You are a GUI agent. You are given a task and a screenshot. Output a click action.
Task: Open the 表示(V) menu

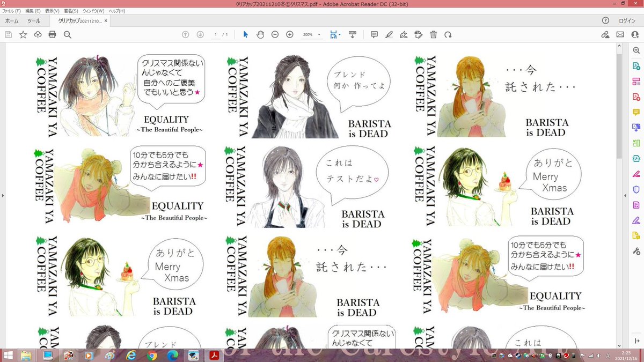(53, 11)
